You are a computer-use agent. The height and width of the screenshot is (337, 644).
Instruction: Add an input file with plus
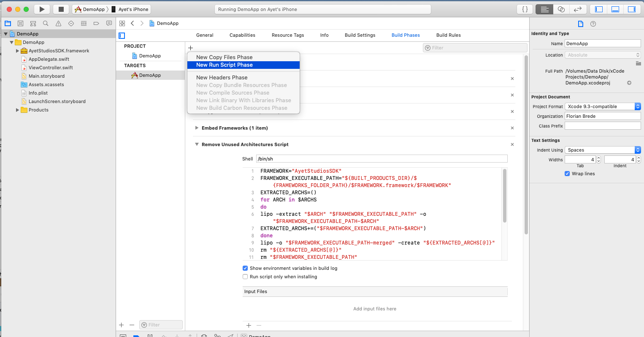click(x=249, y=325)
